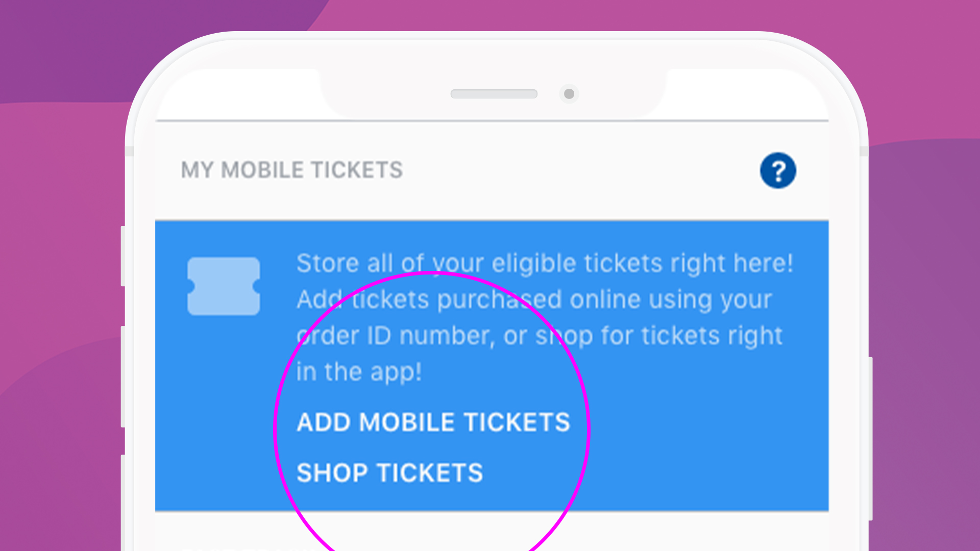Click the ticket symbol next to the description
Viewport: 980px width, 551px height.
[x=225, y=285]
